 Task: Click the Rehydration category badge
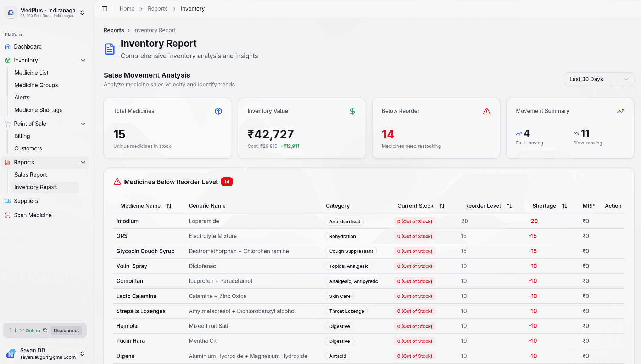pyautogui.click(x=342, y=236)
